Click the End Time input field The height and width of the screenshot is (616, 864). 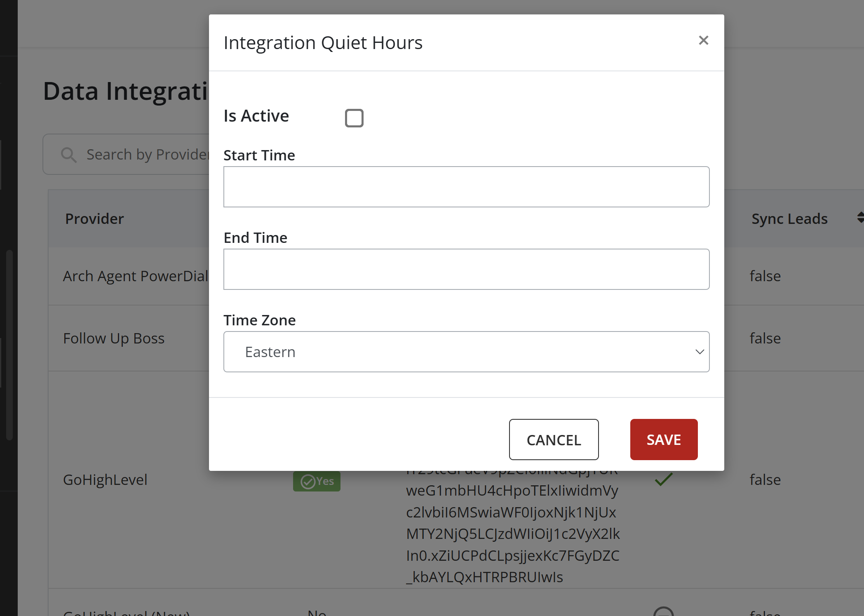coord(466,269)
